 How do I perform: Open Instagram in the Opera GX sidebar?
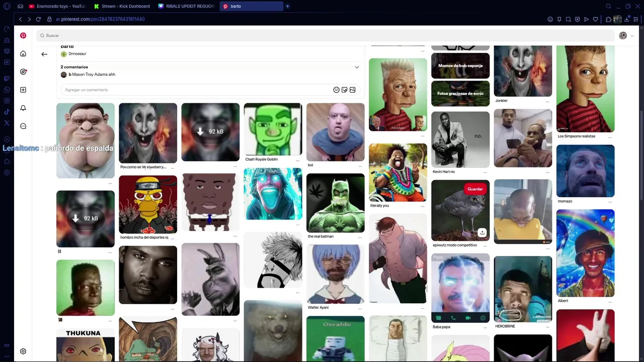tap(7, 101)
